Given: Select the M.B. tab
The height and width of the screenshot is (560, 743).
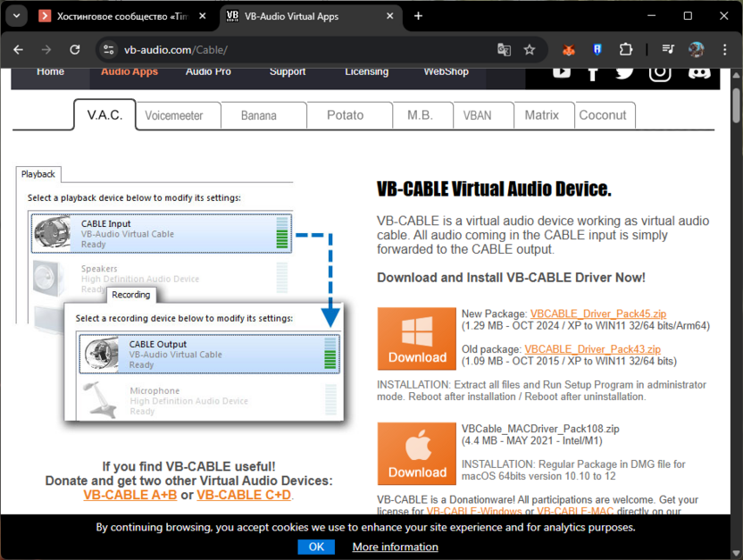Looking at the screenshot, I should coord(421,115).
